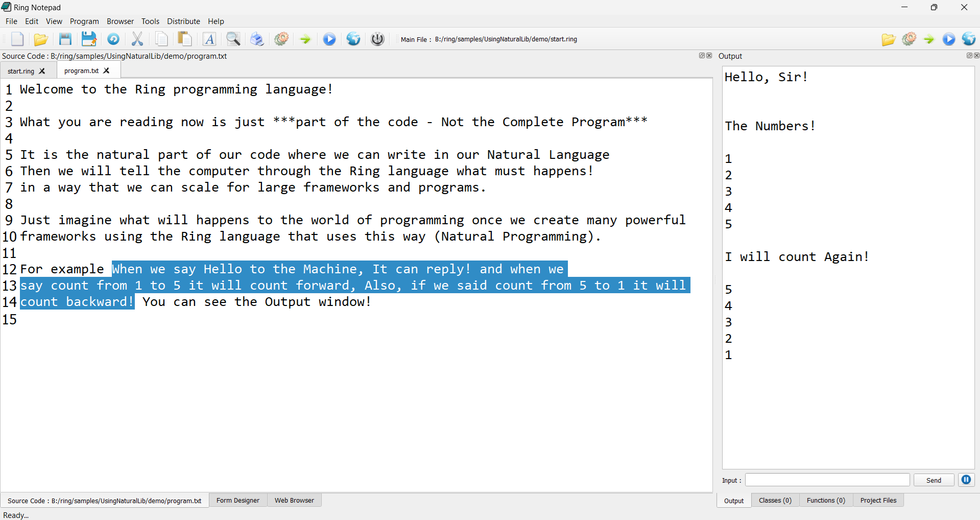Viewport: 980px width, 520px height.
Task: Close the Output dock panel
Action: click(x=976, y=55)
